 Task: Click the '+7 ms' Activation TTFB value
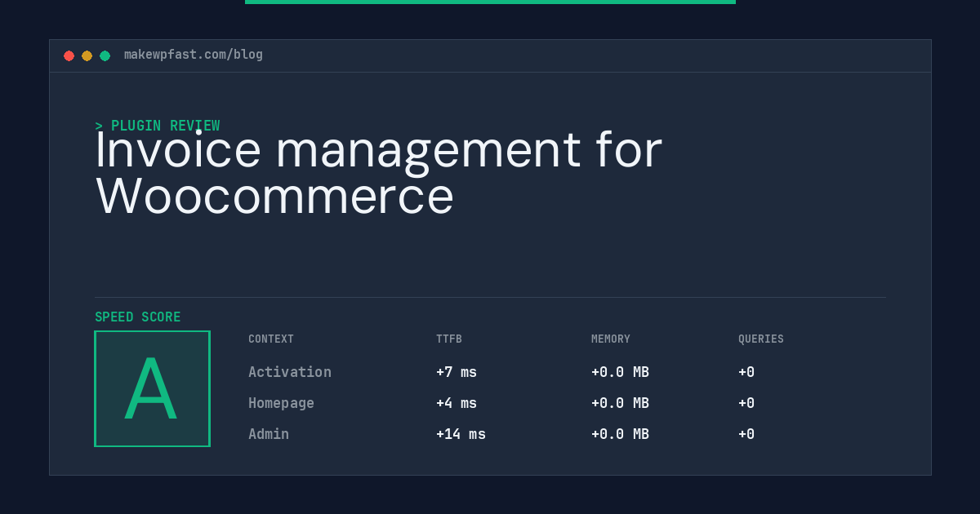click(x=457, y=372)
